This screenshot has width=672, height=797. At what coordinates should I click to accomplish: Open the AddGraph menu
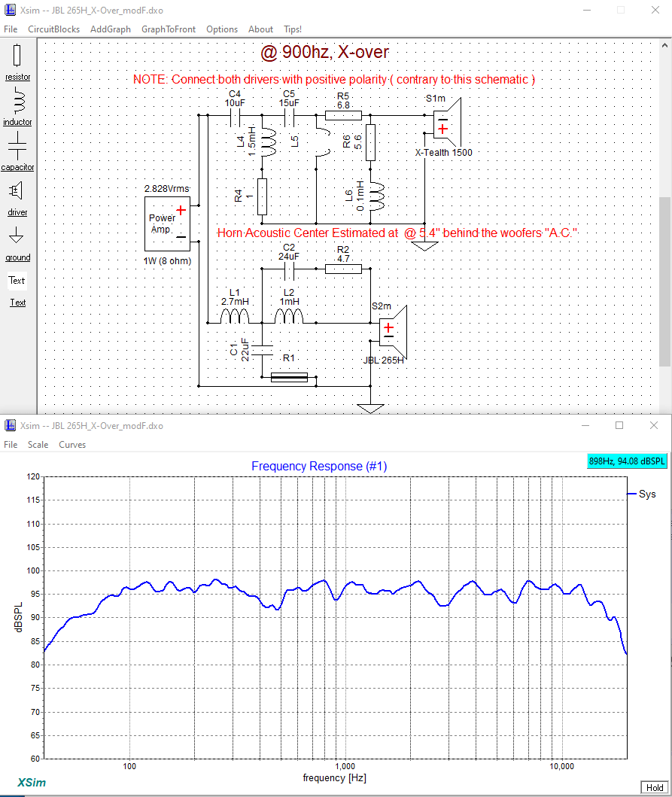tap(111, 29)
